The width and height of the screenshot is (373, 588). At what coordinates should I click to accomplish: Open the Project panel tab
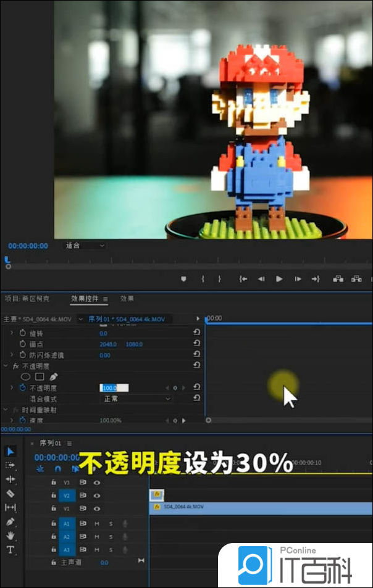(x=27, y=299)
